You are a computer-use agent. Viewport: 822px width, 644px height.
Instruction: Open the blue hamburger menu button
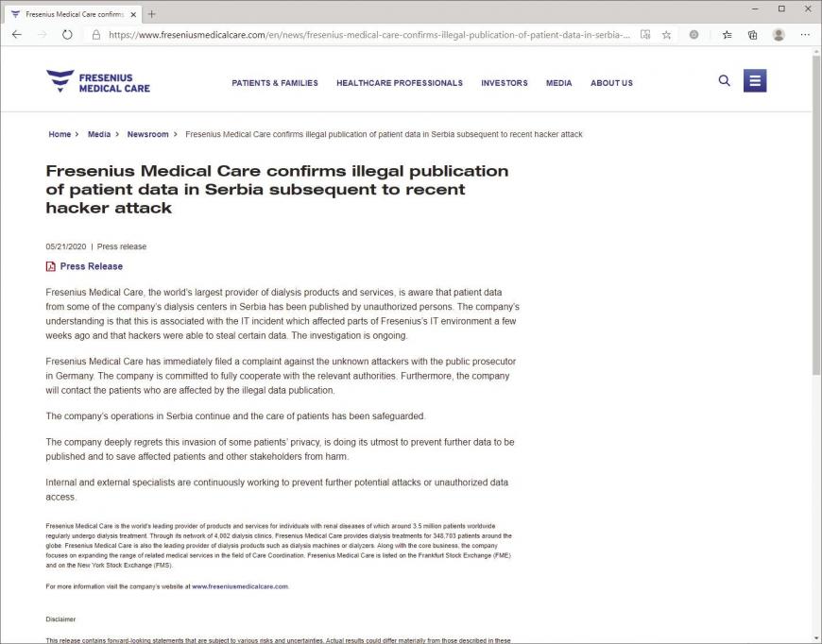point(755,80)
